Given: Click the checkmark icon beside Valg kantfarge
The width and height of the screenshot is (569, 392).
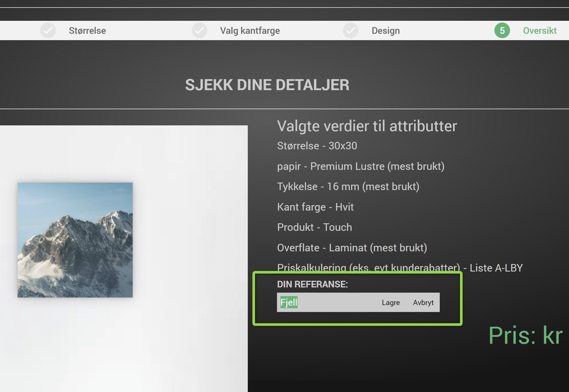Looking at the screenshot, I should [x=199, y=30].
